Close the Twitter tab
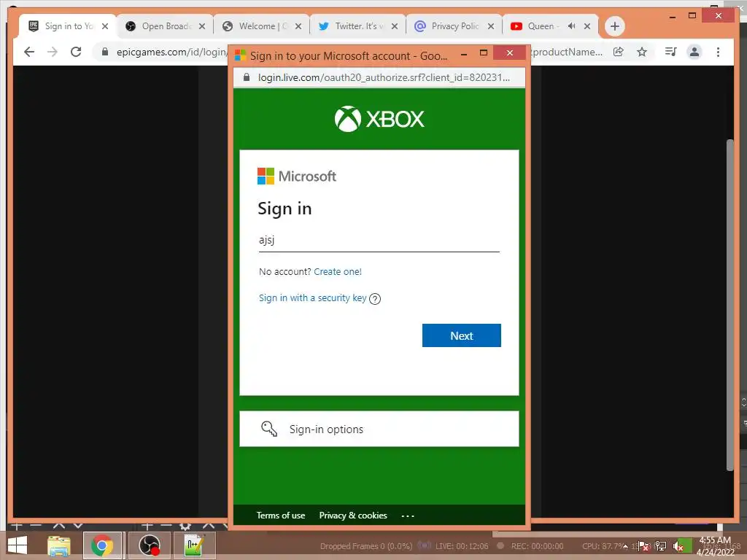 pyautogui.click(x=395, y=26)
